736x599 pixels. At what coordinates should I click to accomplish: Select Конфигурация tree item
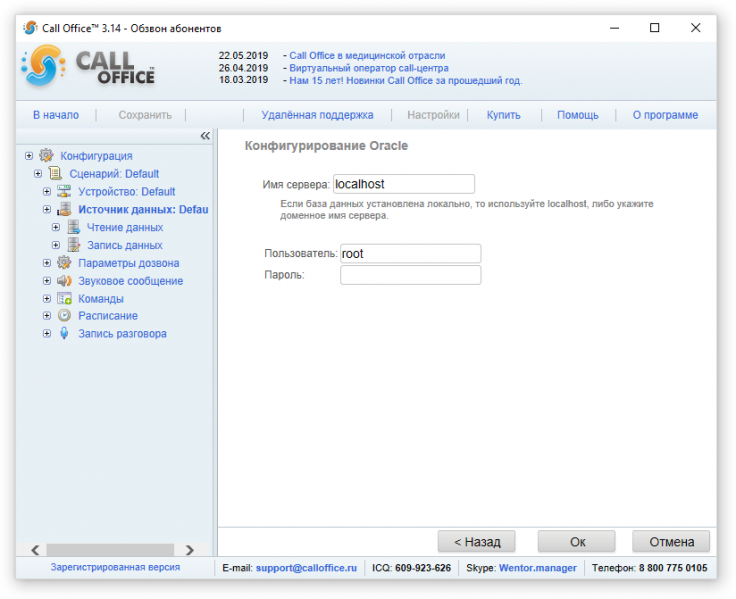[96, 156]
